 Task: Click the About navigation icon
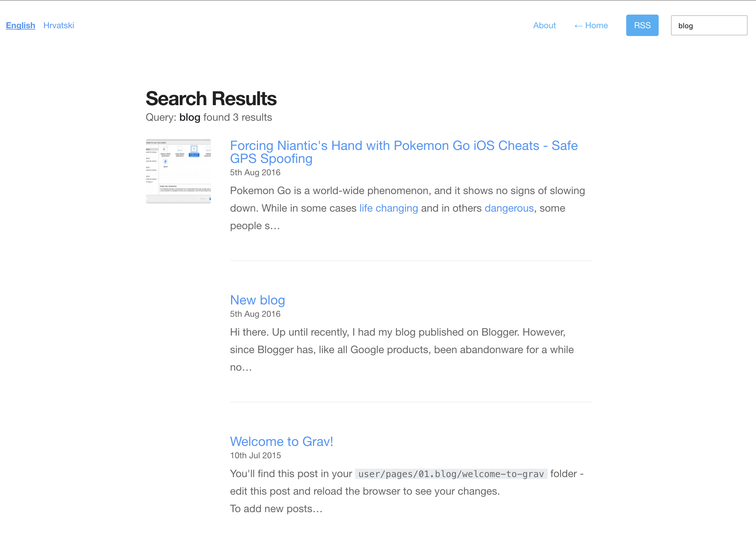543,25
